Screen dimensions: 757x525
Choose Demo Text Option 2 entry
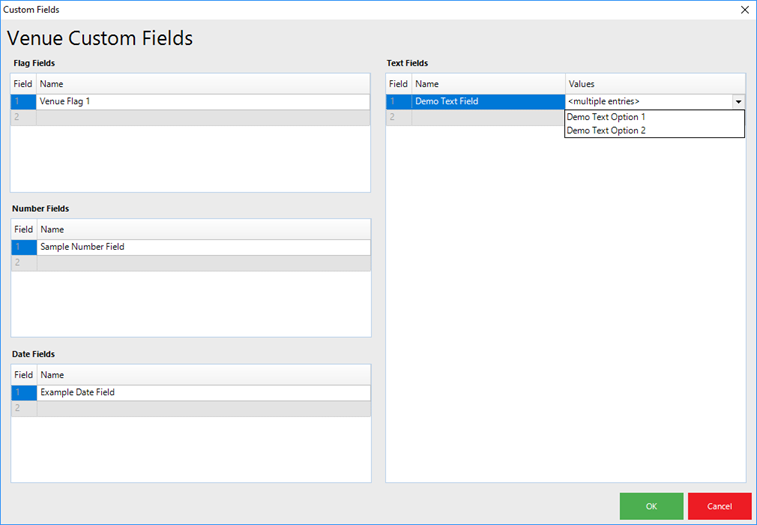(x=606, y=131)
